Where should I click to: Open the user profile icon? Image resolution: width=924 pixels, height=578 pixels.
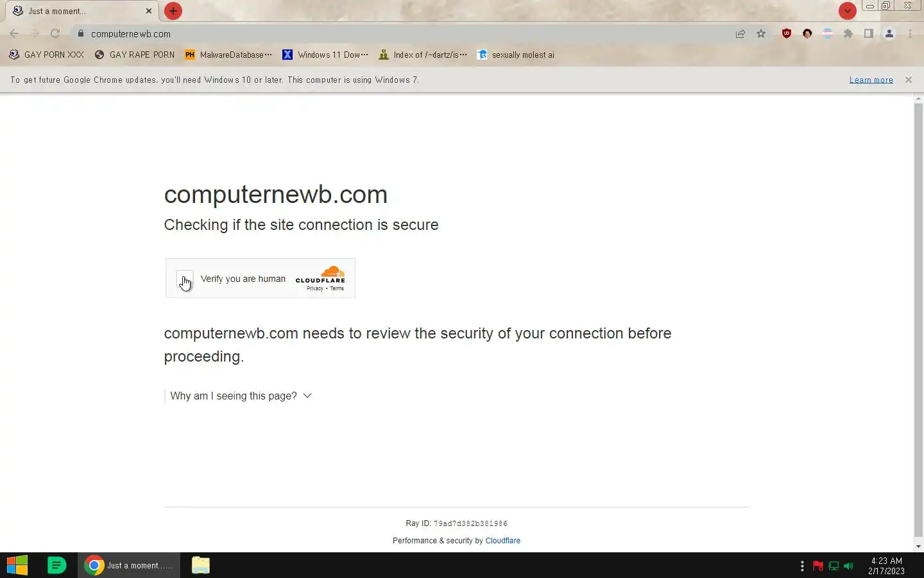click(889, 33)
